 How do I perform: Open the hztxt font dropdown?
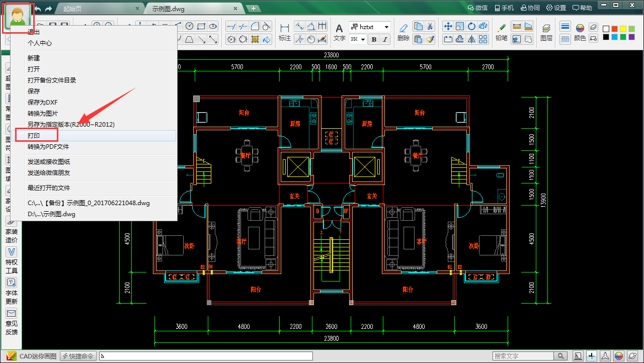(386, 27)
